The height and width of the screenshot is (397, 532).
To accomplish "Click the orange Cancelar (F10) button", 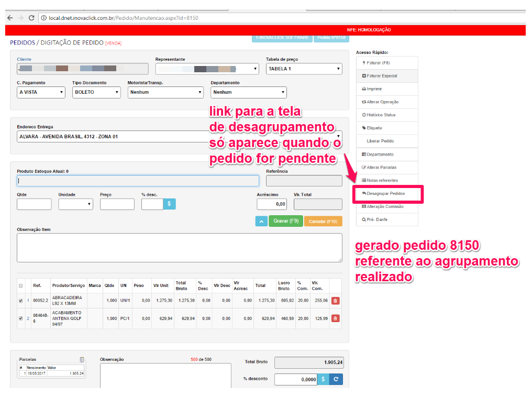I will tap(323, 222).
